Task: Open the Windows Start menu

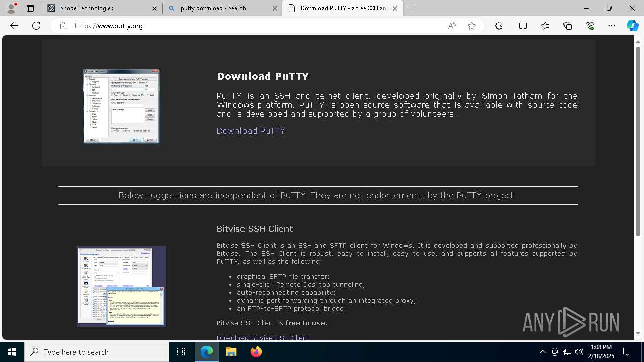Action: pos(12,352)
